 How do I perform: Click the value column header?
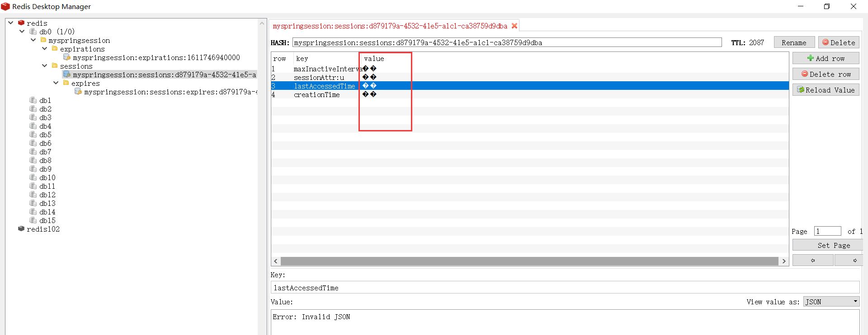(374, 59)
